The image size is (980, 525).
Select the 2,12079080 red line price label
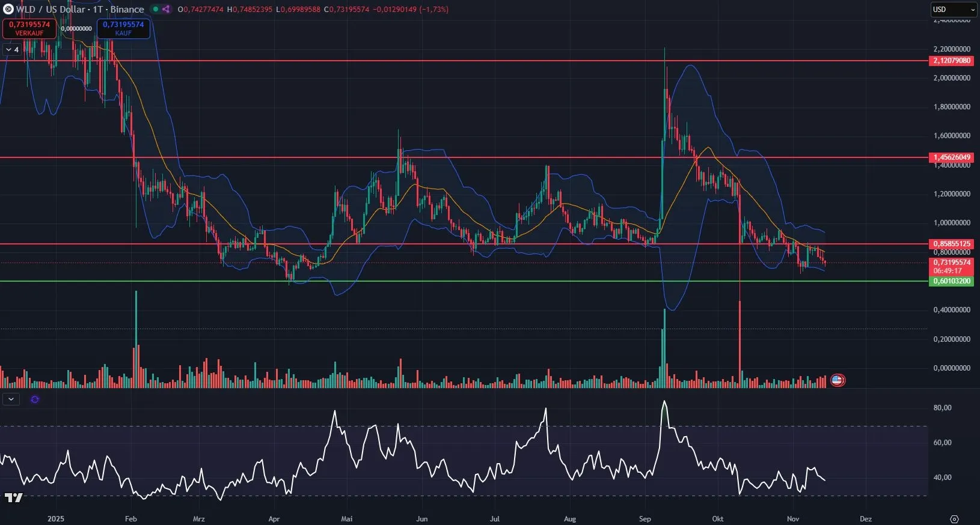tap(951, 61)
